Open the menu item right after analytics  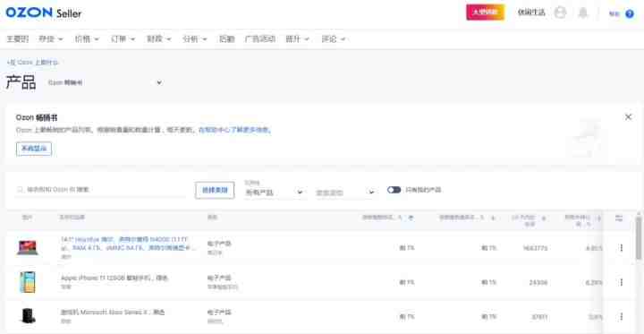click(226, 39)
